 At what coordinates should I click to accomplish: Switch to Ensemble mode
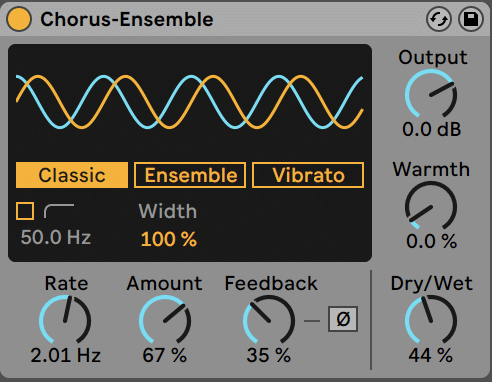click(x=190, y=175)
